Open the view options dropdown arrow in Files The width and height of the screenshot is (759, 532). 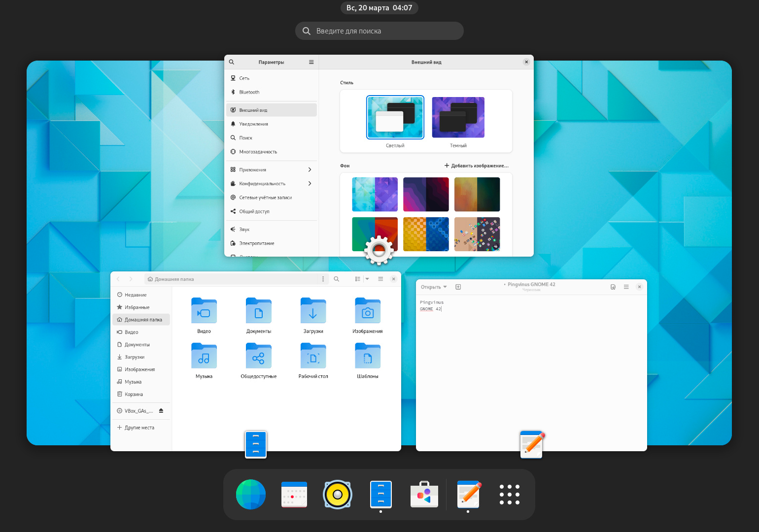click(x=367, y=279)
